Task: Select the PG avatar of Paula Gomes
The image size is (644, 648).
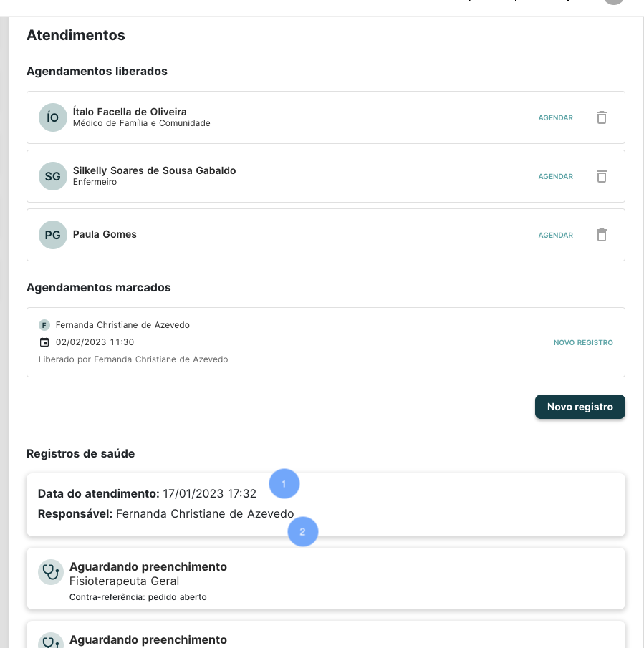Action: 52,235
